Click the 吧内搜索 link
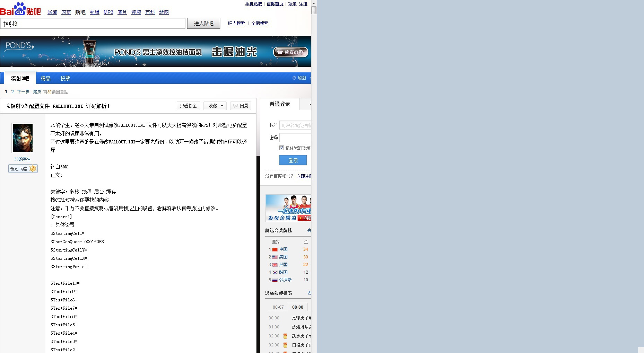This screenshot has height=353, width=644. click(236, 23)
